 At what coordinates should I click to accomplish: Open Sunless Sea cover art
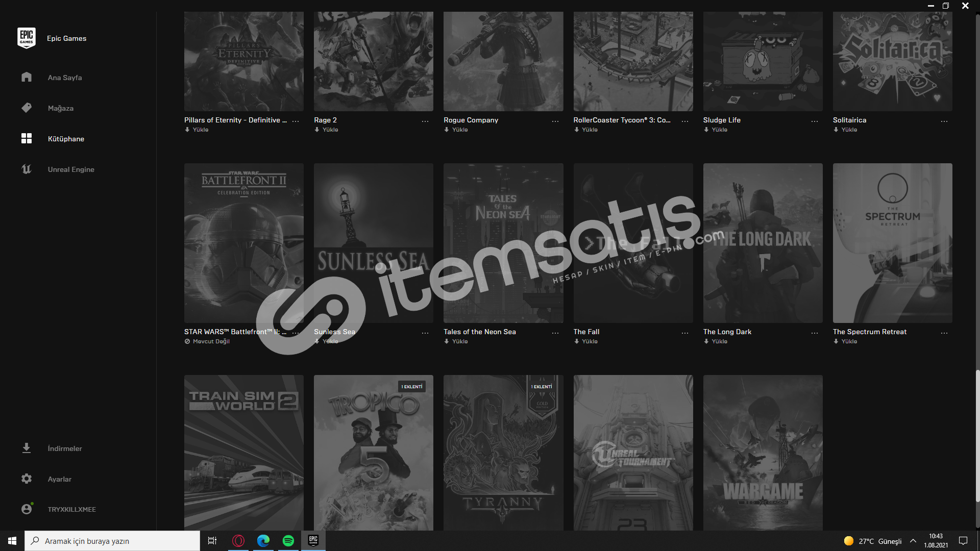pyautogui.click(x=374, y=243)
